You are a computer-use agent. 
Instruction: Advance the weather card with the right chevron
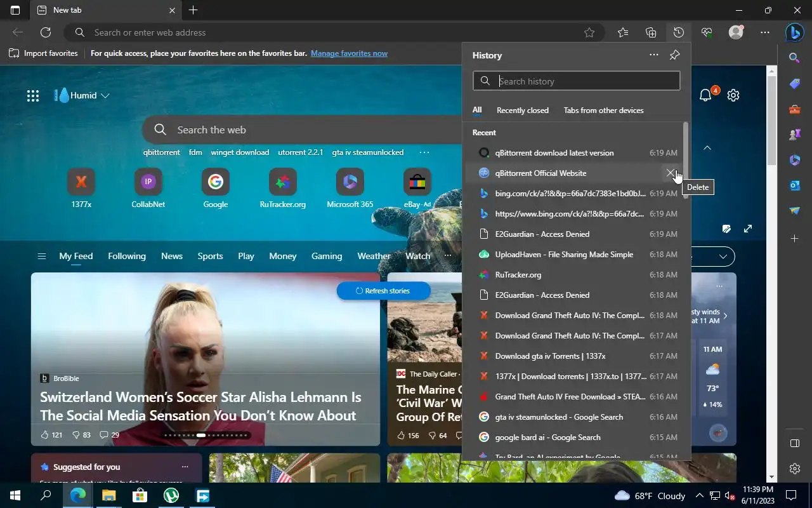pos(725,316)
